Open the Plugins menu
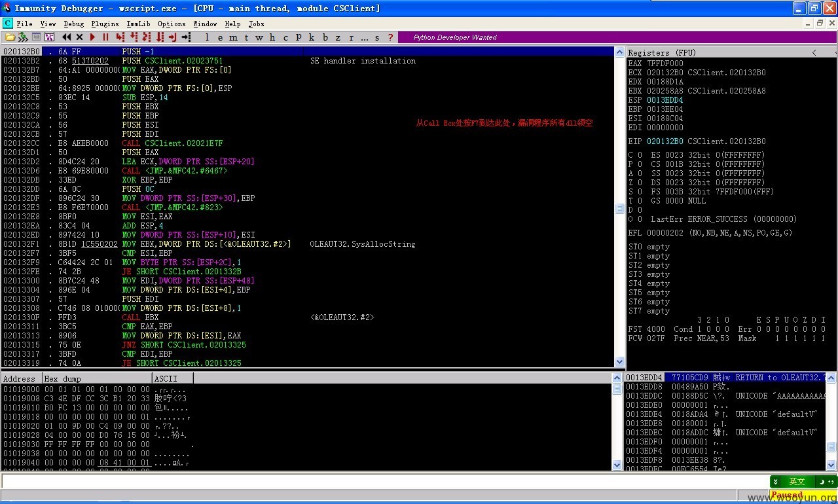The height and width of the screenshot is (504, 838). [x=105, y=24]
